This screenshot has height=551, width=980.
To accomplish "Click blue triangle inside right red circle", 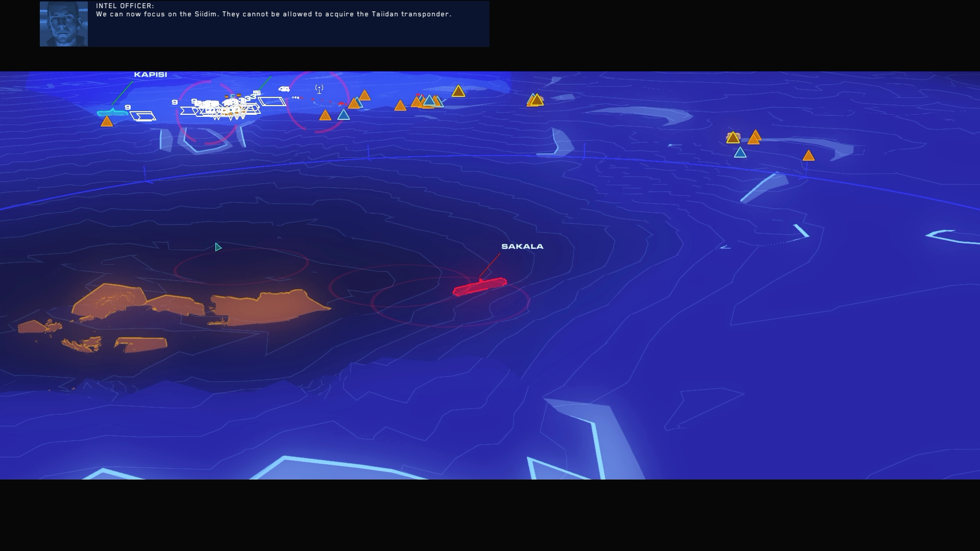I will click(x=344, y=115).
